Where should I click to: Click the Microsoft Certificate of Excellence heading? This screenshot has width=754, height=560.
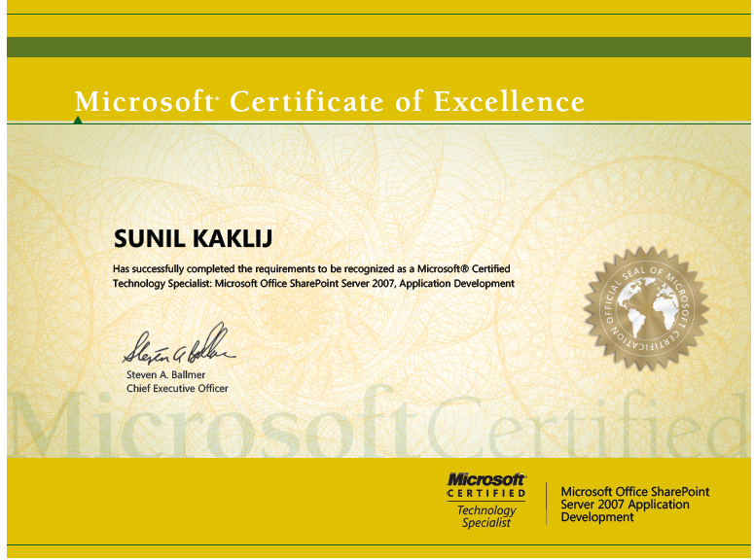pos(330,101)
